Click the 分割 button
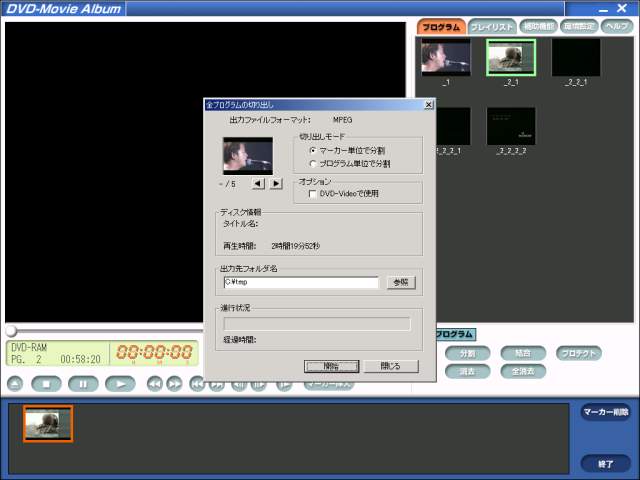Image resolution: width=640 pixels, height=480 pixels. [467, 353]
